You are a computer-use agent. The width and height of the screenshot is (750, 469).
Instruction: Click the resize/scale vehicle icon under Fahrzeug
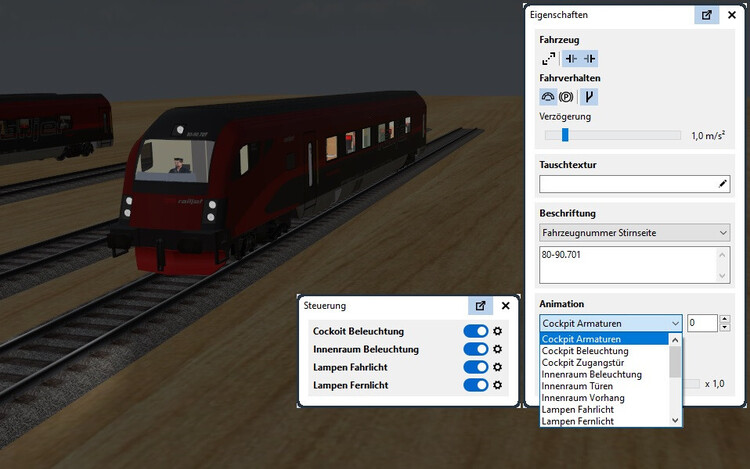549,59
